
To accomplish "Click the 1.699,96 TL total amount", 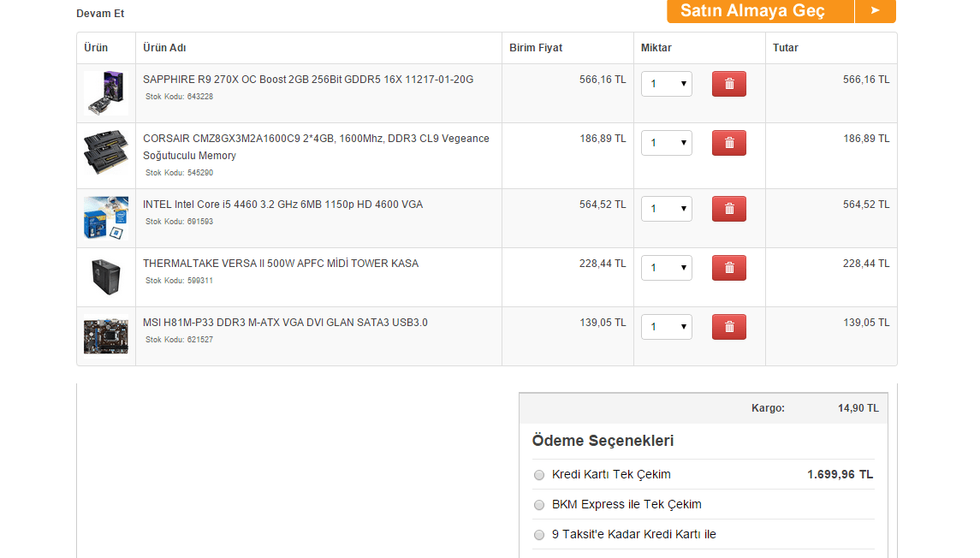I will pyautogui.click(x=840, y=474).
